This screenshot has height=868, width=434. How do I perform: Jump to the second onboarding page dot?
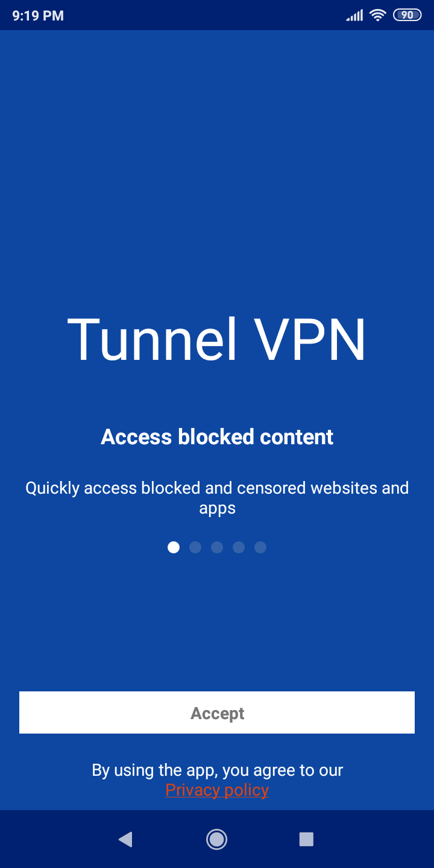tap(195, 547)
